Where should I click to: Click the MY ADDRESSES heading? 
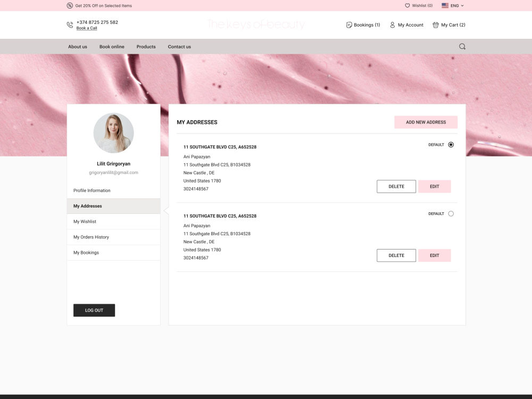coord(197,122)
